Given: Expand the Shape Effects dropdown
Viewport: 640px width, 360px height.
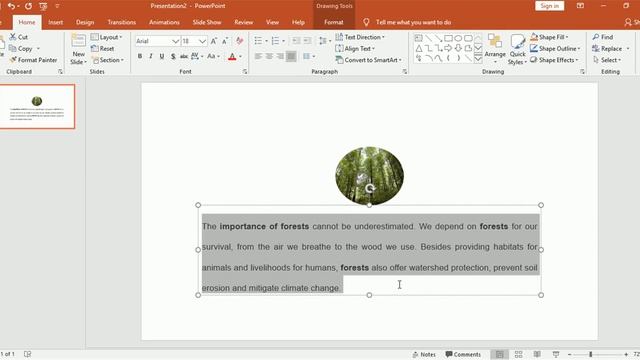Looking at the screenshot, I should (554, 60).
